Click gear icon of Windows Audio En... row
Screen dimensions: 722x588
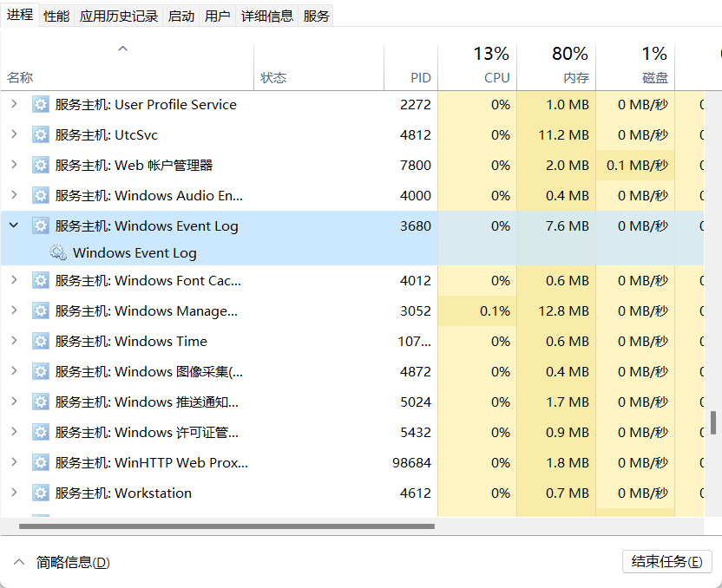[x=41, y=195]
